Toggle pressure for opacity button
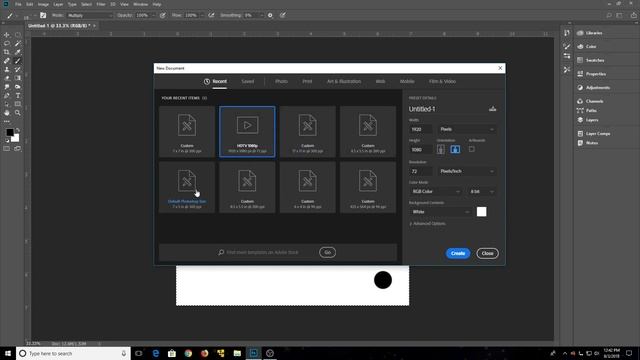640x360 pixels. 162,15
